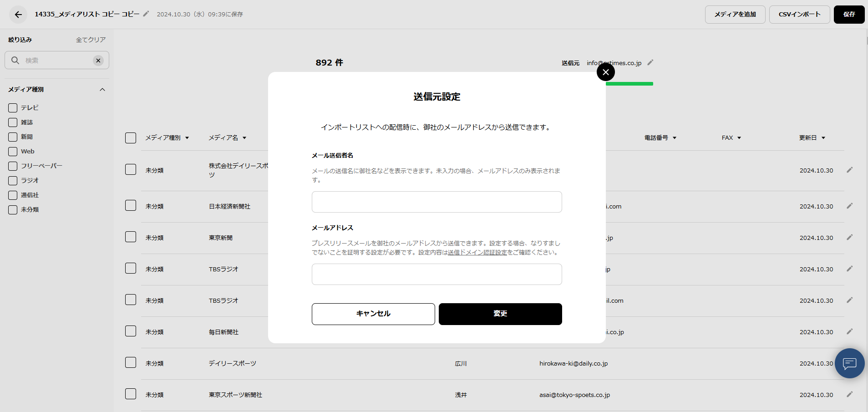
Task: Click the メール送信者名 input field
Action: (x=437, y=202)
